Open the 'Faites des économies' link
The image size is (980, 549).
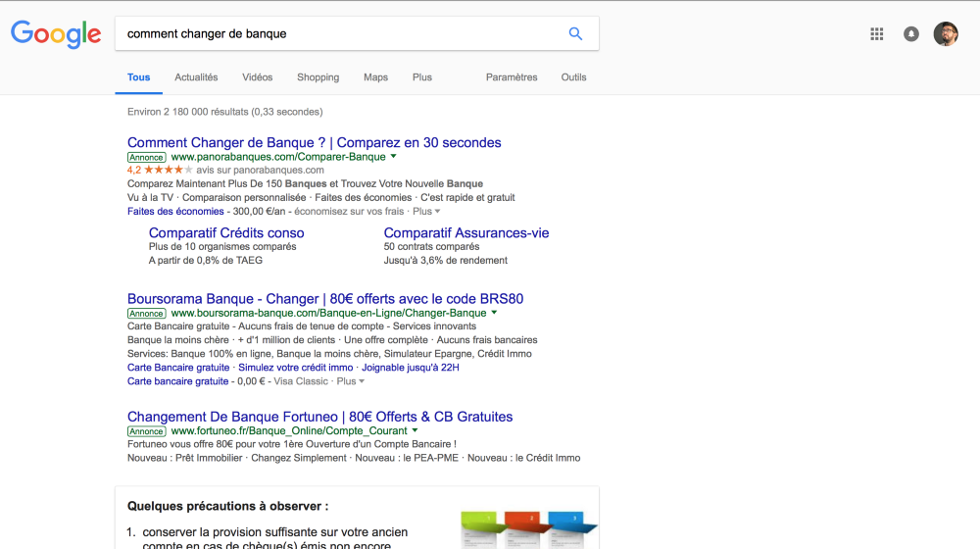coord(175,212)
